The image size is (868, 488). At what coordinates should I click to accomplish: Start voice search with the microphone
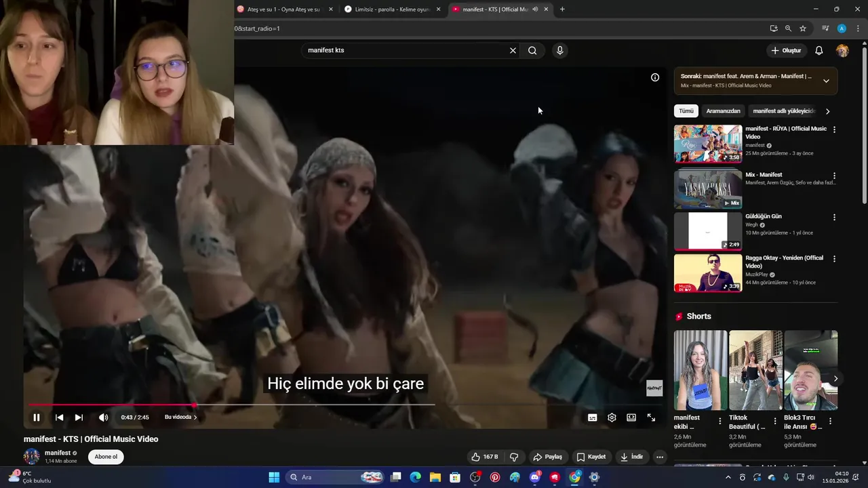[x=559, y=50]
